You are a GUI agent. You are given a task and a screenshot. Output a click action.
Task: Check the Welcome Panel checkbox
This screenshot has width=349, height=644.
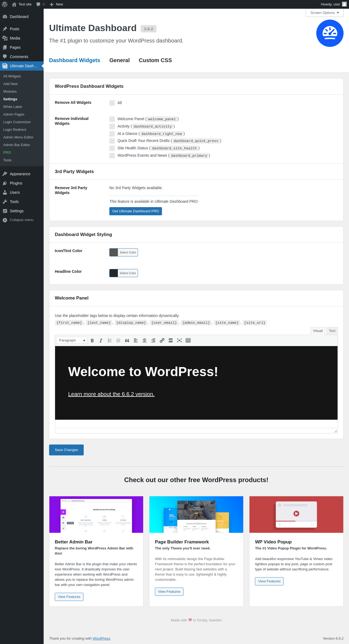pos(112,119)
